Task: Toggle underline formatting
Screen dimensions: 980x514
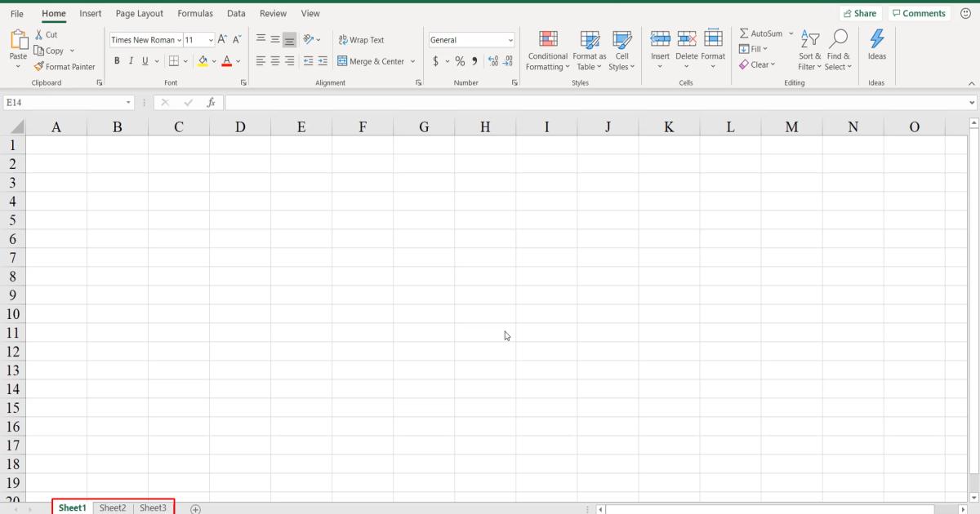Action: pyautogui.click(x=144, y=60)
